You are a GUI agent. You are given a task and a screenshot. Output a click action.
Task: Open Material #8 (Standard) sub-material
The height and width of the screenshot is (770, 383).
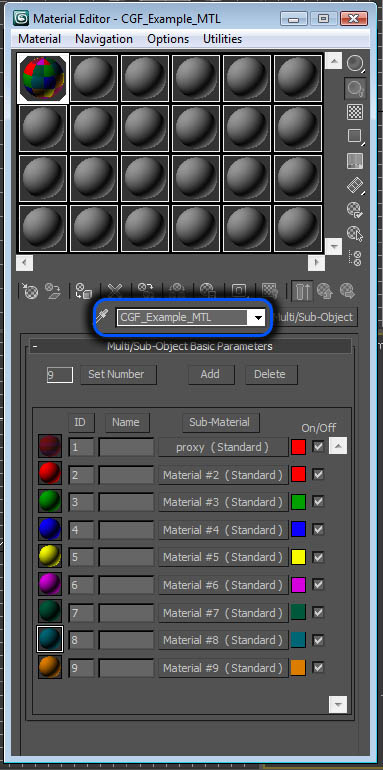223,640
